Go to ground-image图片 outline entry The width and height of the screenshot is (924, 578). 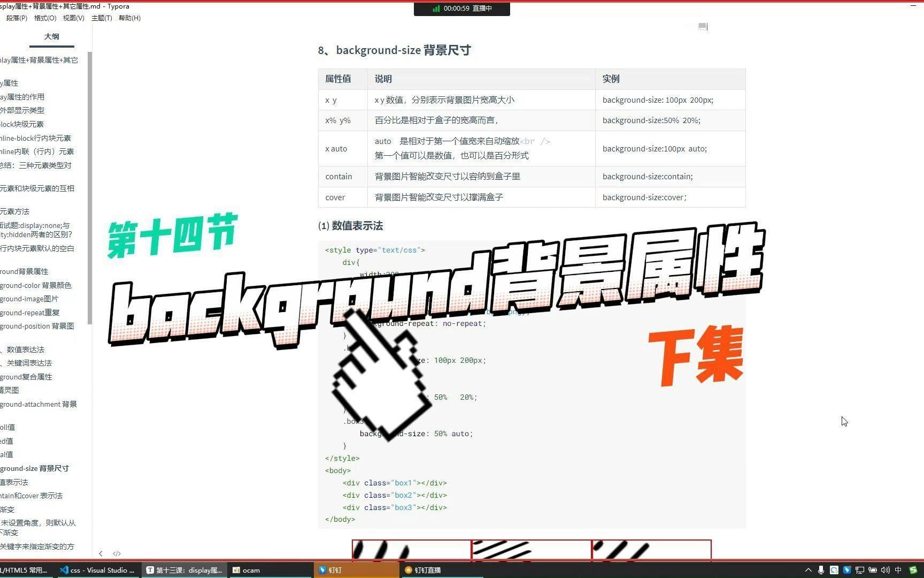pyautogui.click(x=29, y=299)
